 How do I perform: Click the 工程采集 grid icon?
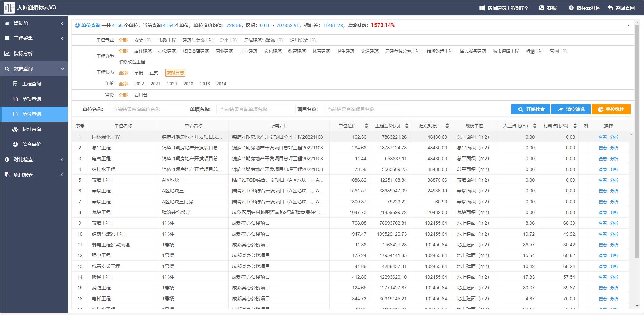coord(7,38)
